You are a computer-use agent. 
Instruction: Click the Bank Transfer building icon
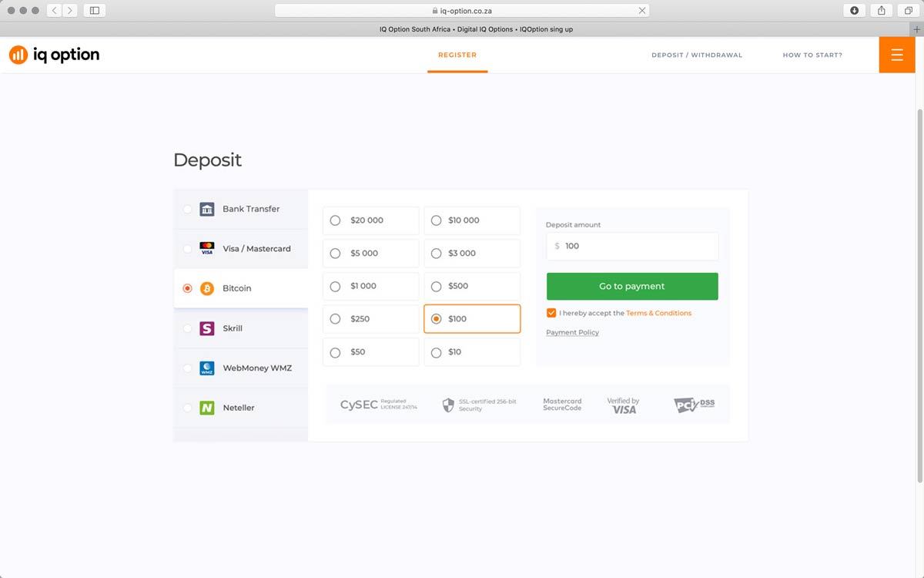click(207, 209)
